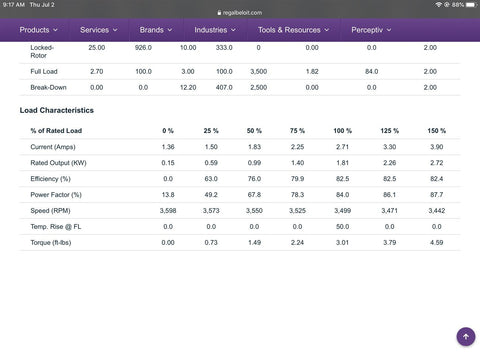The width and height of the screenshot is (480, 360).
Task: Tap the clock showing 9:17 AM
Action: (14, 5)
